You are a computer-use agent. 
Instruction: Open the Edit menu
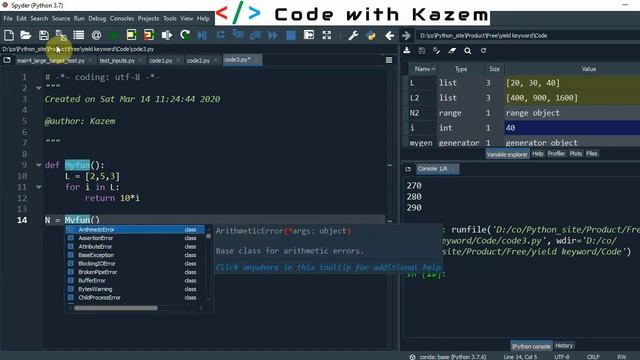22,18
